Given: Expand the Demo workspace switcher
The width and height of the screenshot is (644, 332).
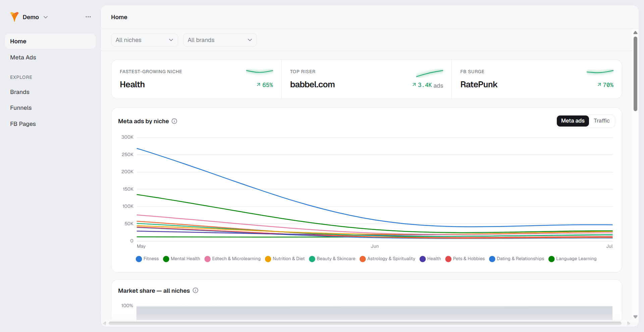Looking at the screenshot, I should click(x=35, y=17).
